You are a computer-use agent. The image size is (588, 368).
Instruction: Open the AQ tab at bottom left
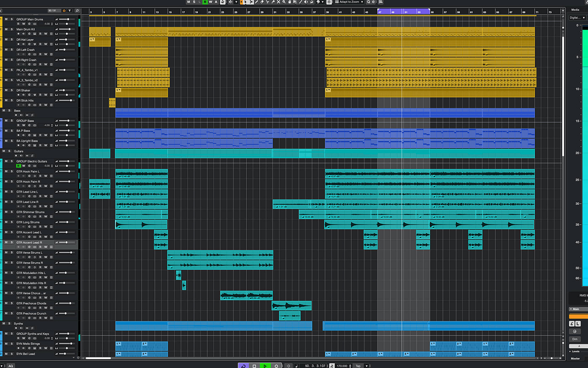click(10, 366)
